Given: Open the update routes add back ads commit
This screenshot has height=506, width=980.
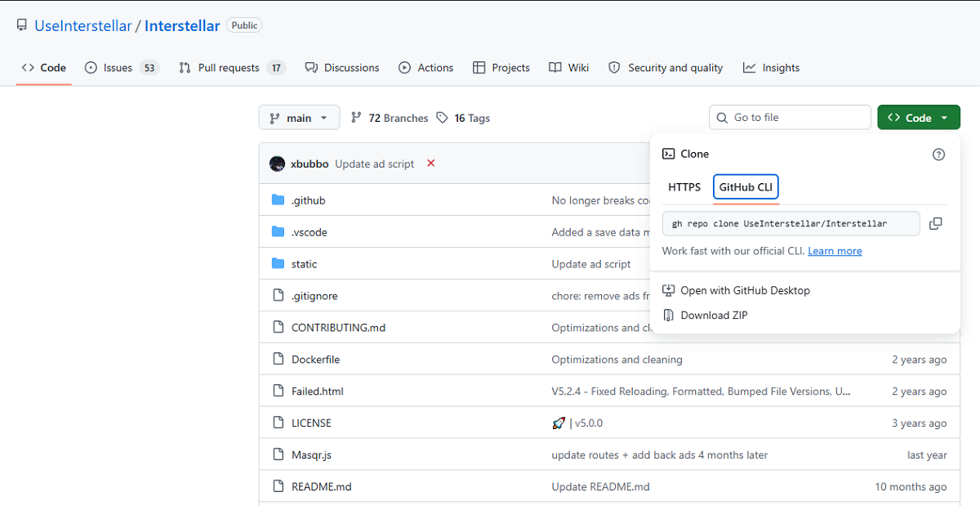Looking at the screenshot, I should (x=659, y=455).
